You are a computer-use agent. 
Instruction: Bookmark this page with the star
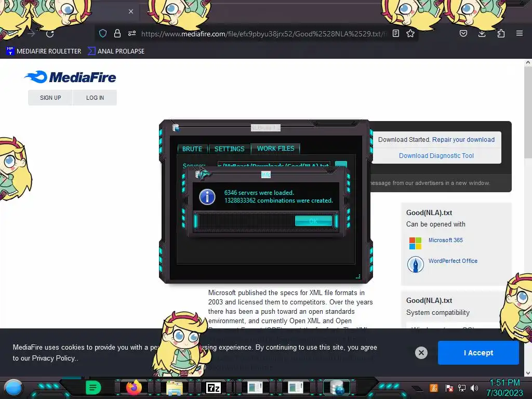point(410,33)
